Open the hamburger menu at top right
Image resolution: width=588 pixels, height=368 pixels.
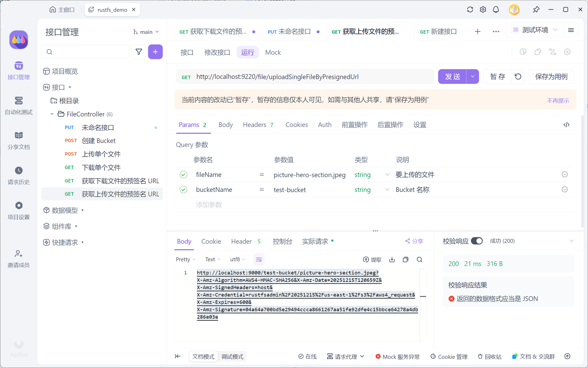coord(571,30)
